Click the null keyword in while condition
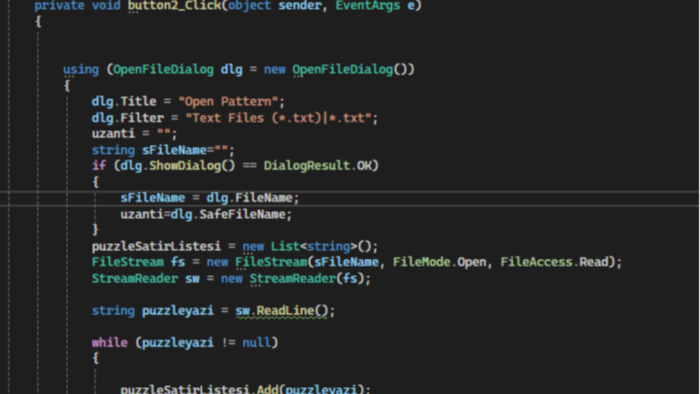Screen dimensions: 700x394 pyautogui.click(x=256, y=343)
